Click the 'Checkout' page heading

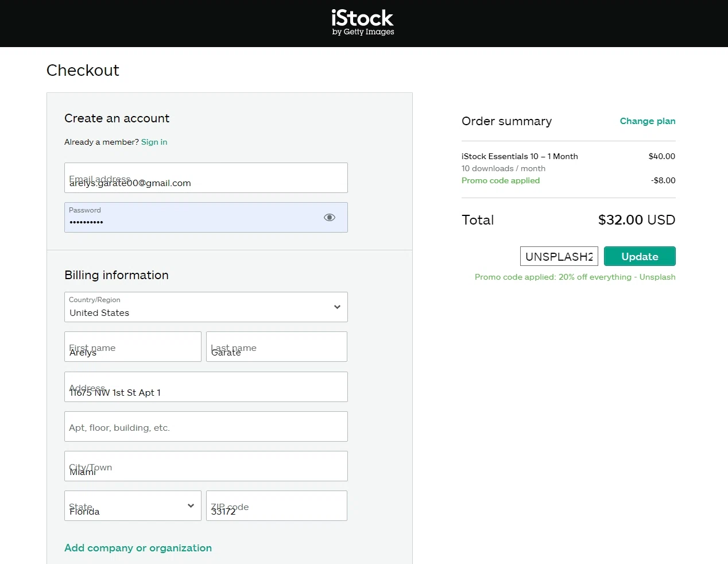[83, 70]
